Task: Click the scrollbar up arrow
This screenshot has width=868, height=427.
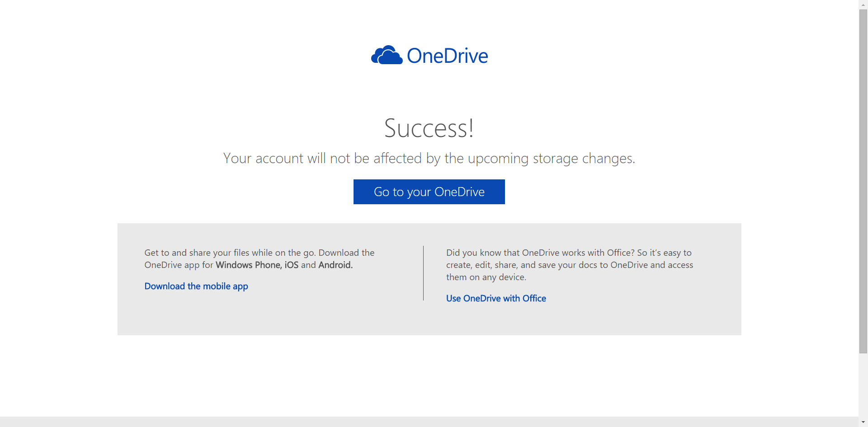Action: [863, 4]
